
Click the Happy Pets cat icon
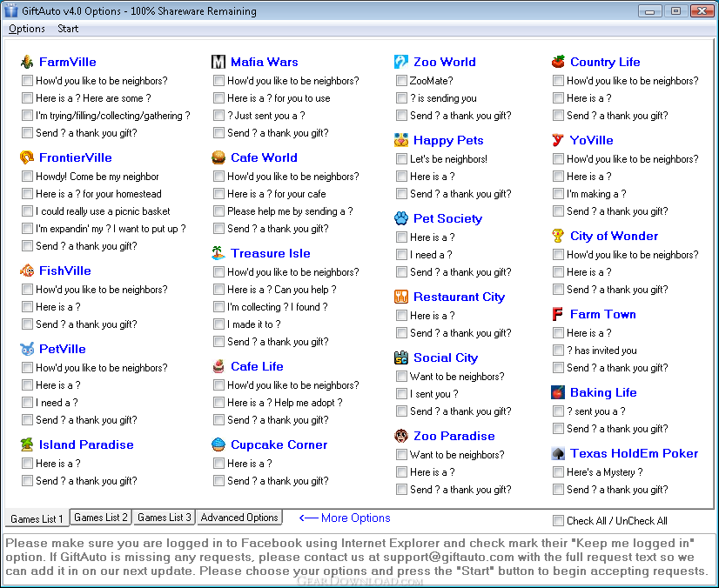pos(401,140)
